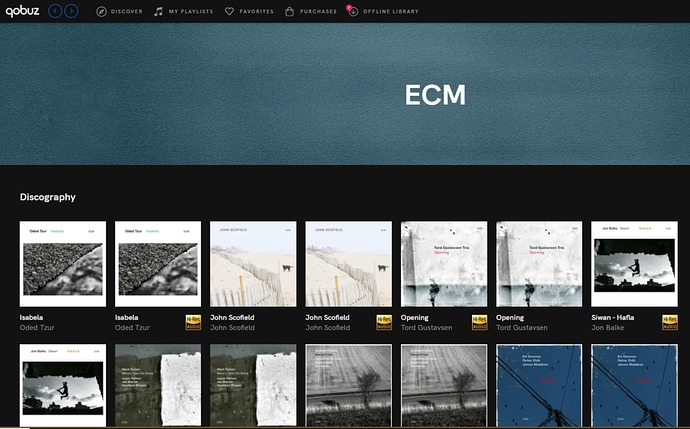
Task: Open the Opening album cover with Hi-Res badge
Action: click(x=444, y=264)
